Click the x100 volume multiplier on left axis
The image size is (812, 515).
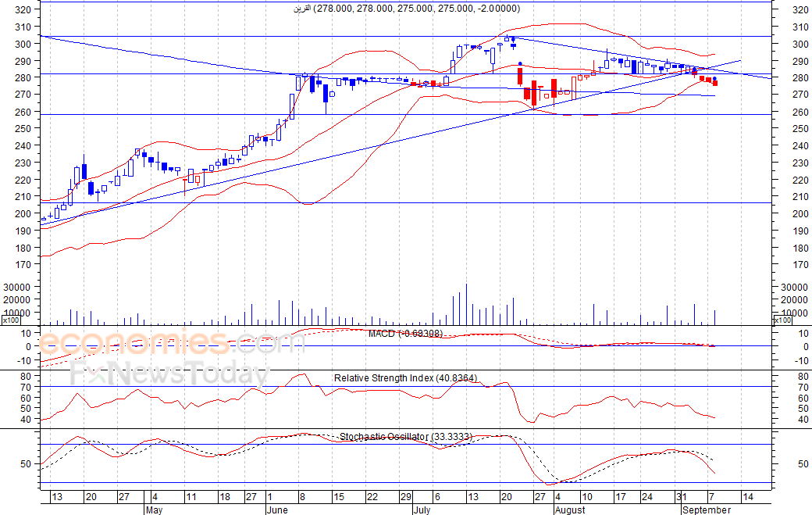12,320
